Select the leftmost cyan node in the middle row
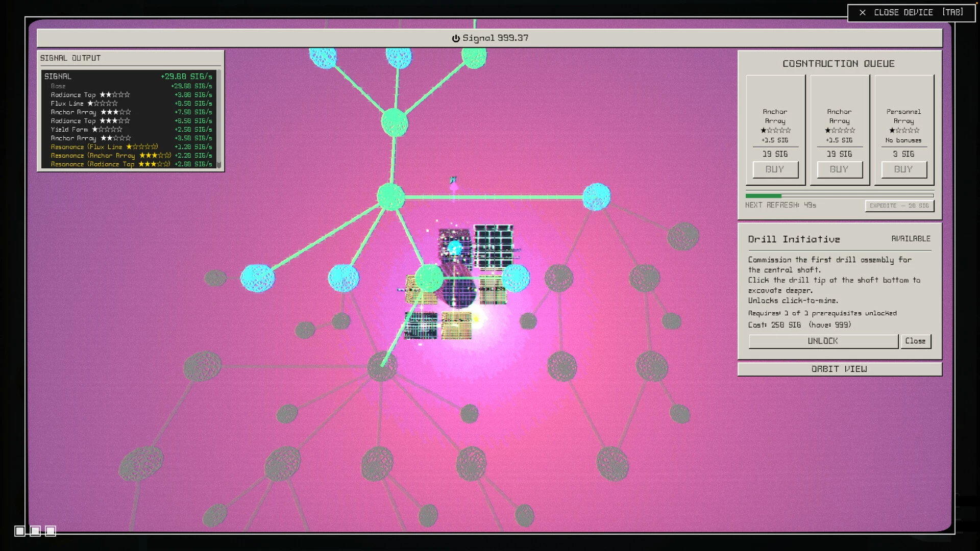The height and width of the screenshot is (551, 980). [257, 278]
